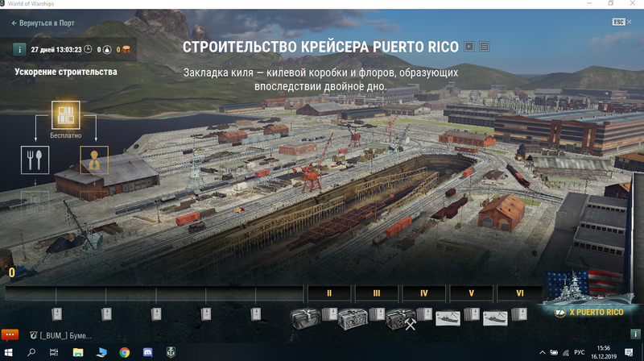The width and height of the screenshot is (644, 361).
Task: Select construction stage VI tab
Action: pyautogui.click(x=519, y=293)
